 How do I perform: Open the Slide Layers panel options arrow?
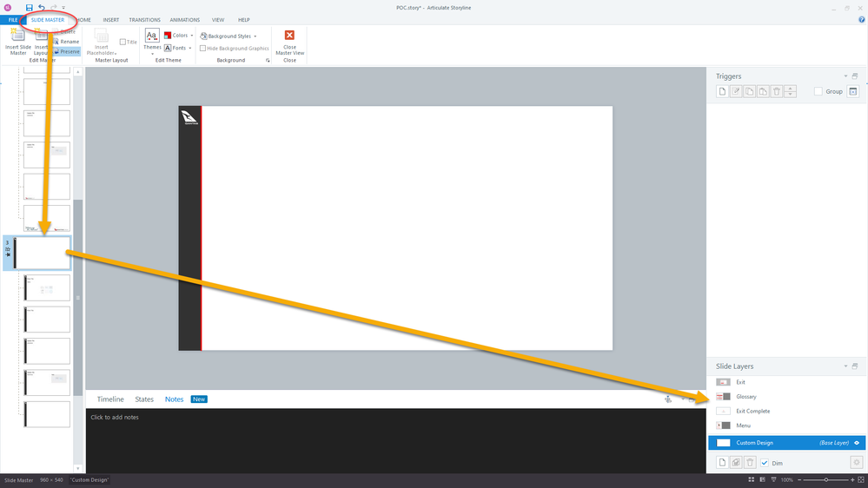[845, 366]
